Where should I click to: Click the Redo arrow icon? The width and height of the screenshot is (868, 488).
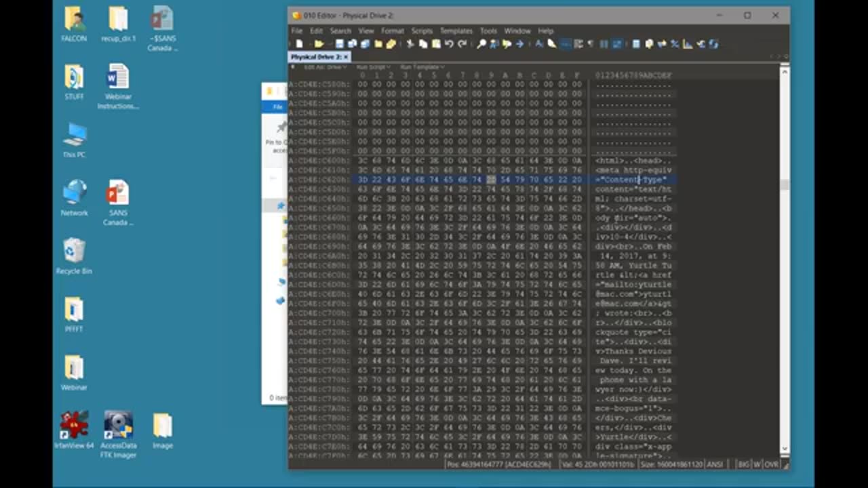(x=462, y=44)
